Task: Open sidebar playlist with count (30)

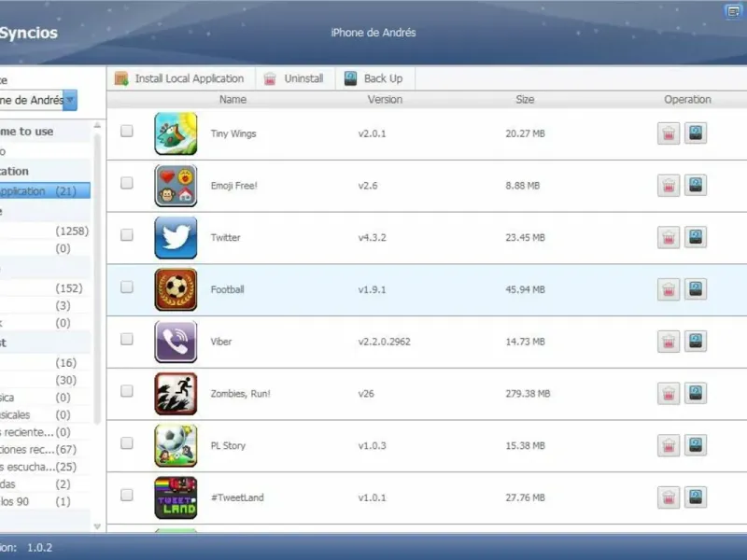Action: (45, 380)
